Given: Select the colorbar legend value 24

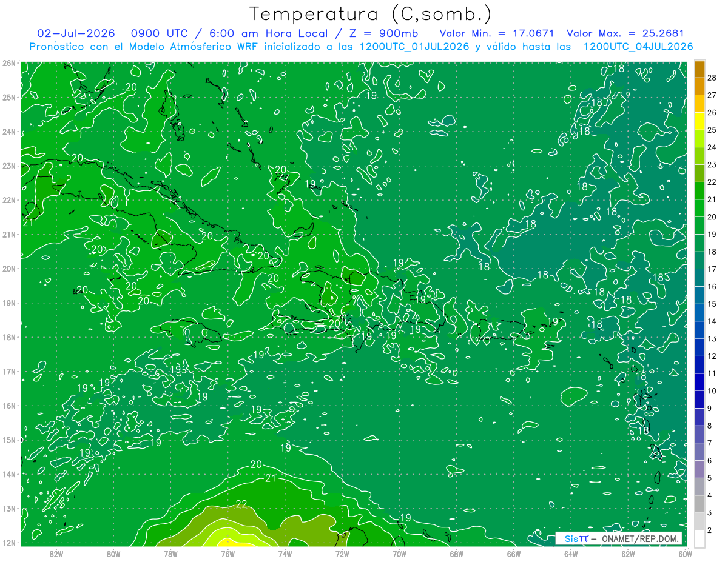Looking at the screenshot, I should click(x=712, y=147).
